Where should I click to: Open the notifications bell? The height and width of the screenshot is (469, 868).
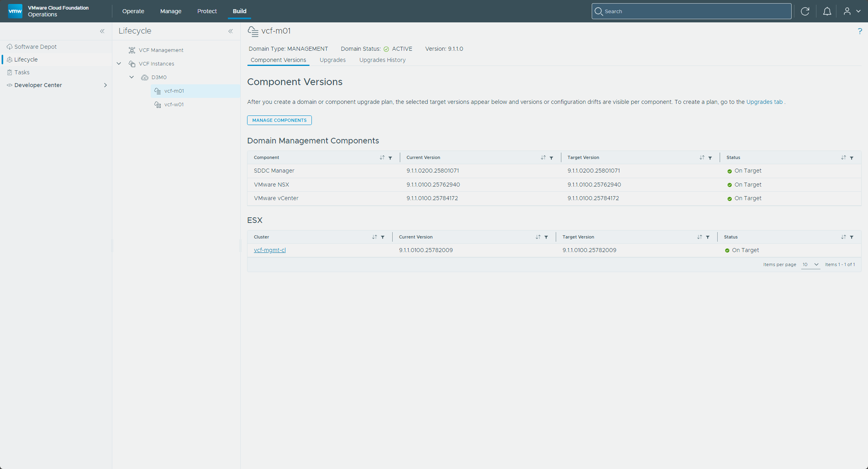pyautogui.click(x=827, y=11)
